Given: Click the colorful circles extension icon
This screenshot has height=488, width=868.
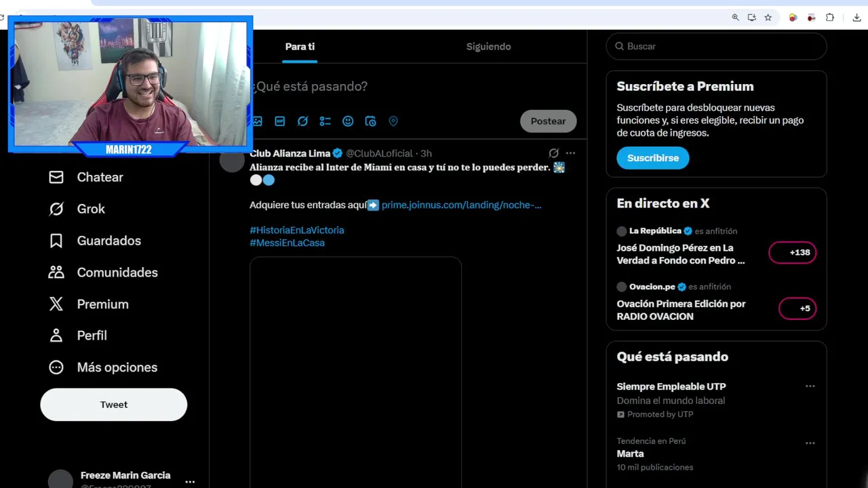Looking at the screenshot, I should [793, 18].
